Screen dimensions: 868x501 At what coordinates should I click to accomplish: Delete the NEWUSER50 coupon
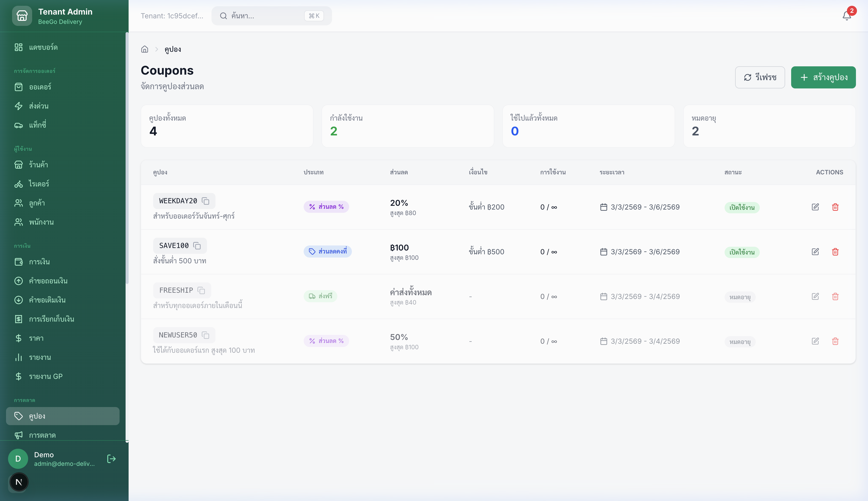835,341
